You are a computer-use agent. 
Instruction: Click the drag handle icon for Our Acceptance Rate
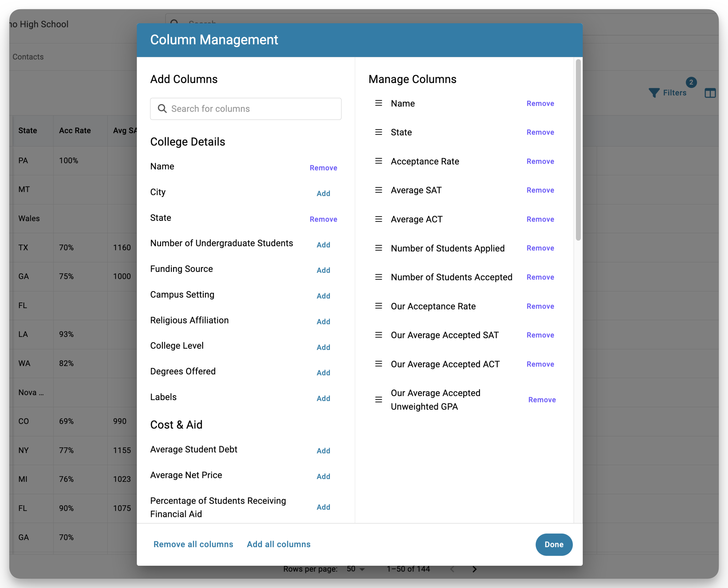pyautogui.click(x=379, y=306)
